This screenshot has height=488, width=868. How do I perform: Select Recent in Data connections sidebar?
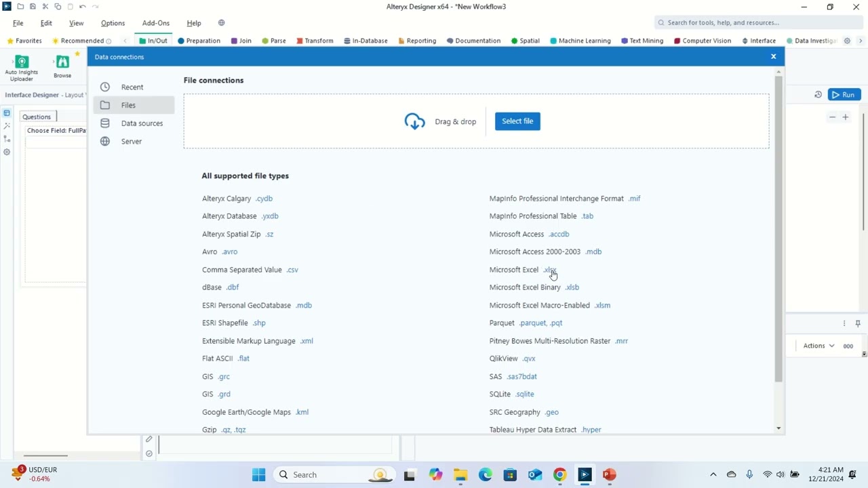click(x=134, y=87)
